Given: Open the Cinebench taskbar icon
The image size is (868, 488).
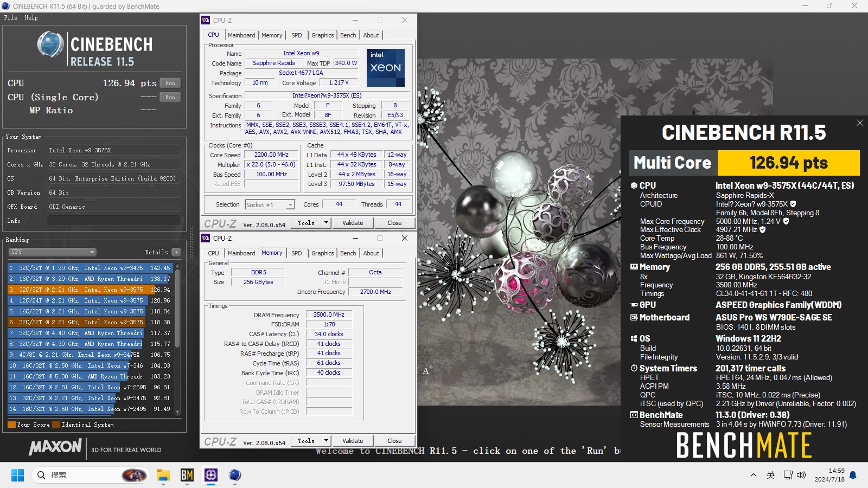Looking at the screenshot, I should pyautogui.click(x=235, y=475).
